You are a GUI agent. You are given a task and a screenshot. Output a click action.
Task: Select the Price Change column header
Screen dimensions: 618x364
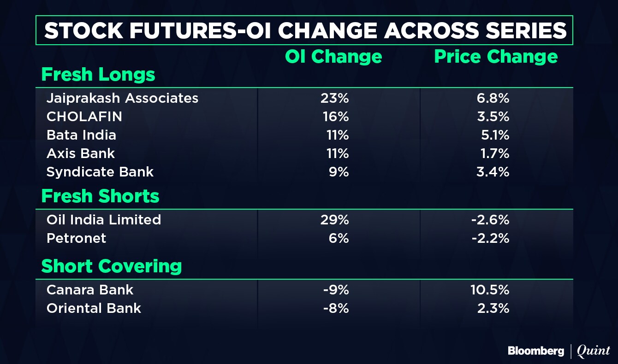(x=496, y=57)
